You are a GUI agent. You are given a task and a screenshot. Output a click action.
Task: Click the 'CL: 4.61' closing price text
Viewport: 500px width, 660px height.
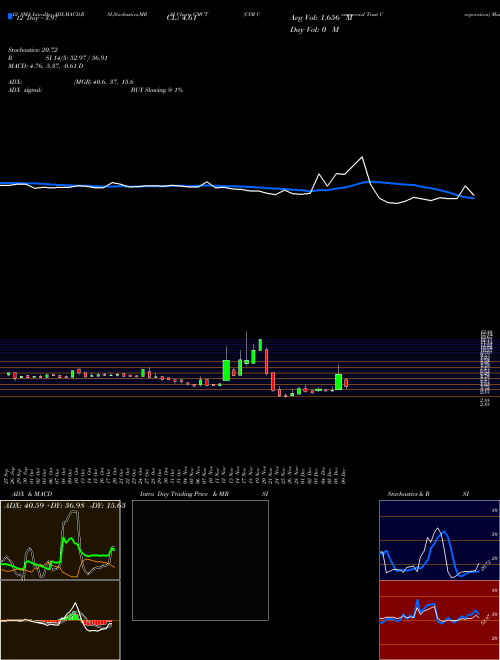(182, 19)
